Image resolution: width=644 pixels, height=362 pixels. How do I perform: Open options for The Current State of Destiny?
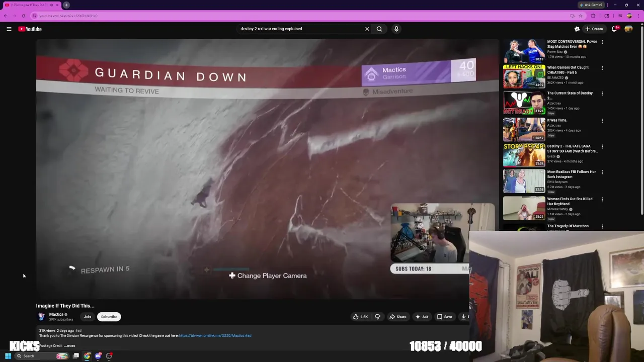[x=602, y=94]
